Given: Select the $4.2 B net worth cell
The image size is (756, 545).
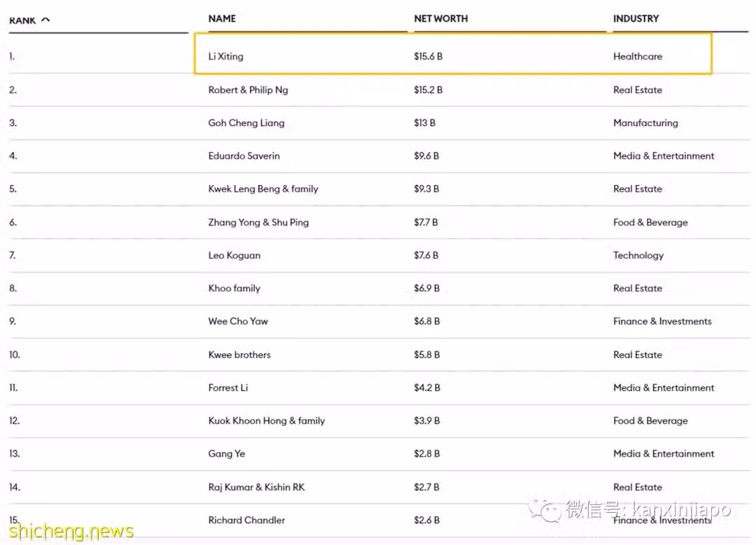Looking at the screenshot, I should pyautogui.click(x=427, y=388).
